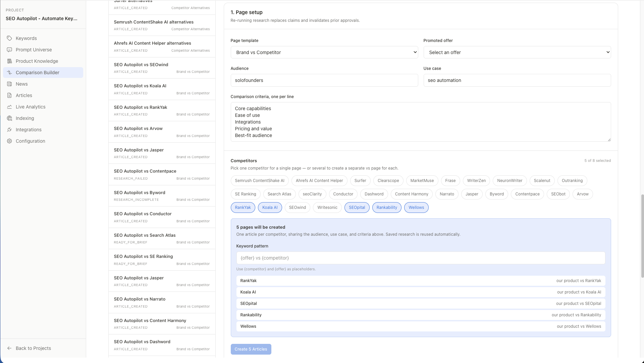Click the Indexing globe icon
This screenshot has width=644, height=363.
pyautogui.click(x=9, y=118)
